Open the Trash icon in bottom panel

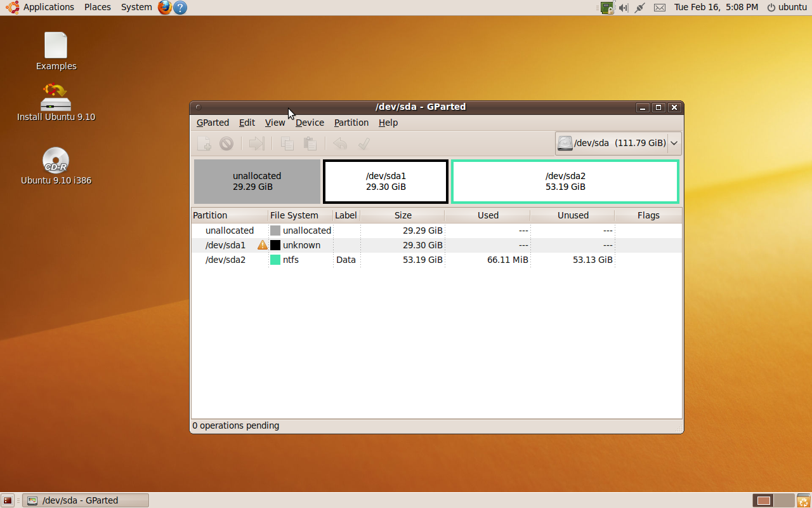(x=802, y=500)
